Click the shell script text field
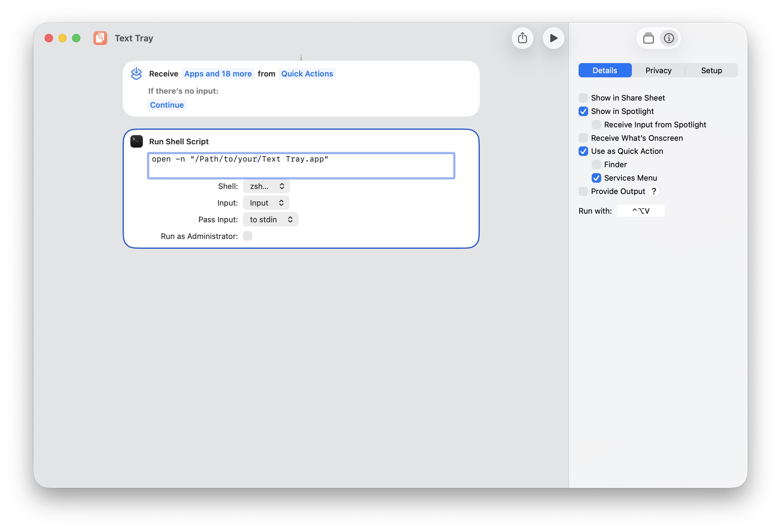Viewport: 781px width, 532px height. pos(301,165)
